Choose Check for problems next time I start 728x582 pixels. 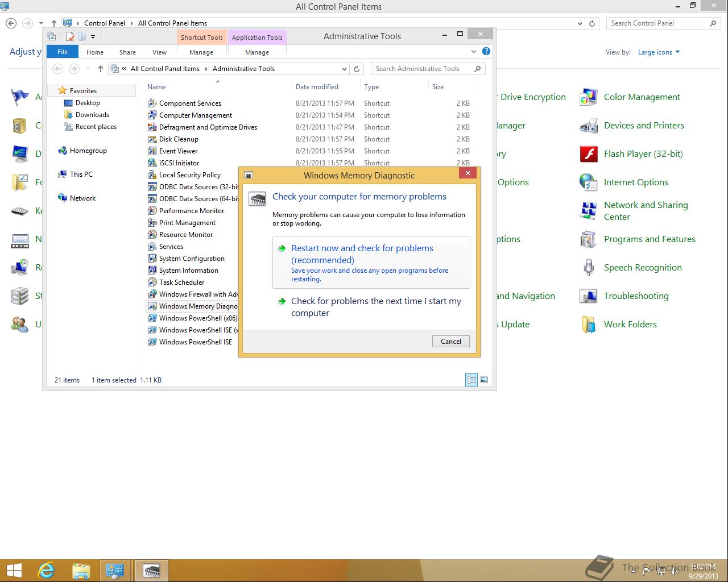(x=371, y=307)
